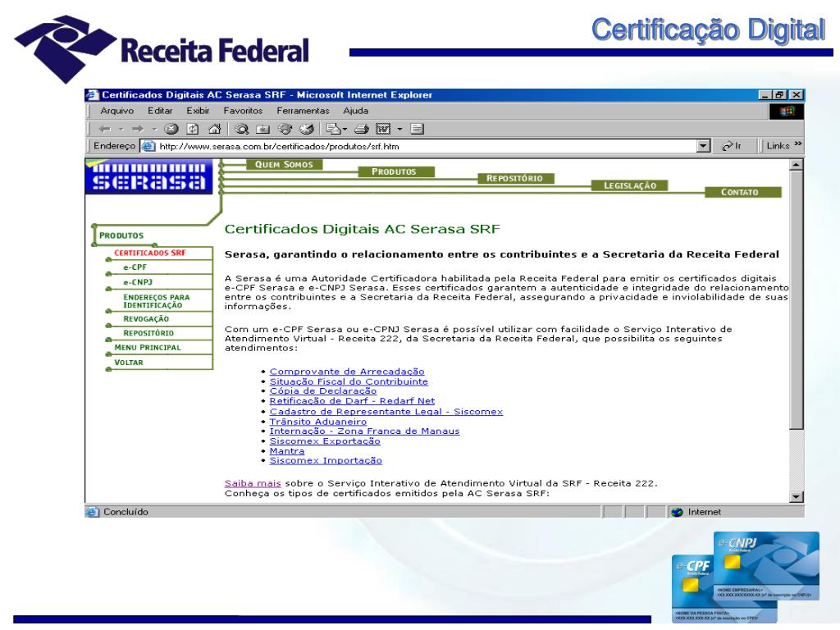Open Endereços para Identificação sidebar item
840x630 pixels.
click(x=157, y=301)
